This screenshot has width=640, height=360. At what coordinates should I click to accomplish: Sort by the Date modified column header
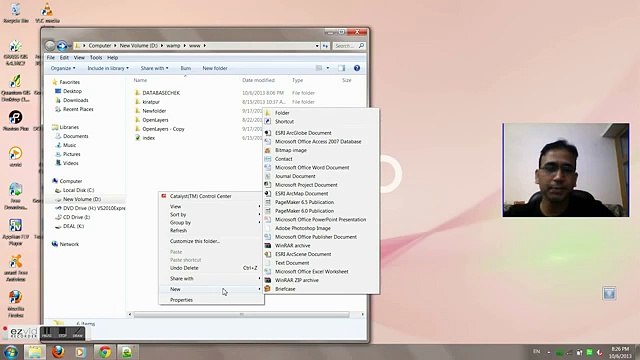pyautogui.click(x=258, y=80)
